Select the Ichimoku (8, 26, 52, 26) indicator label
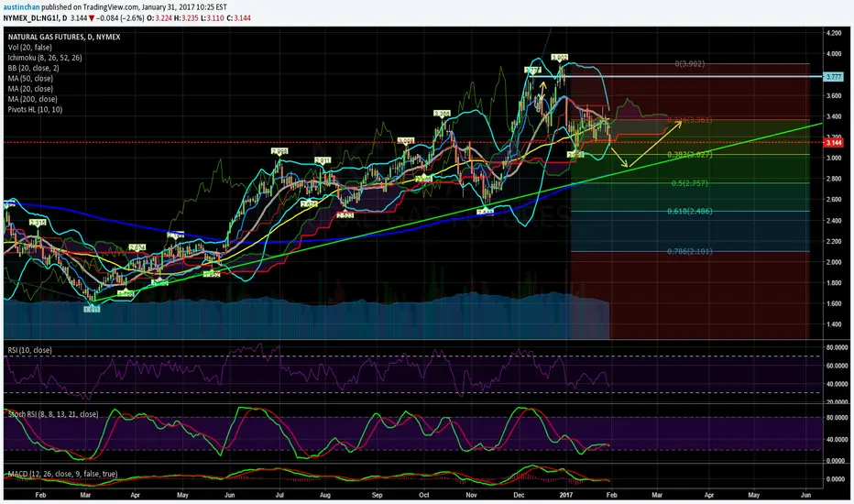Viewport: 854px width, 504px height. click(x=45, y=58)
